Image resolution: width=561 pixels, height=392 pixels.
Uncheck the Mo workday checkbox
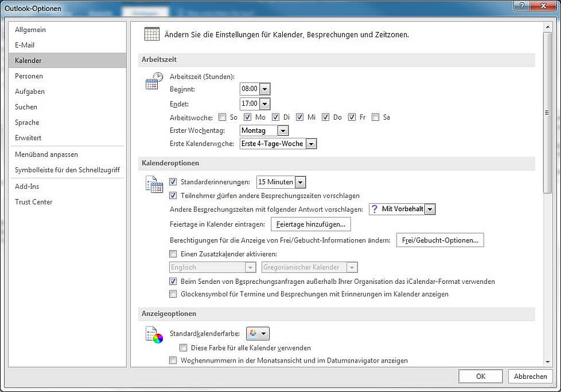tap(247, 117)
